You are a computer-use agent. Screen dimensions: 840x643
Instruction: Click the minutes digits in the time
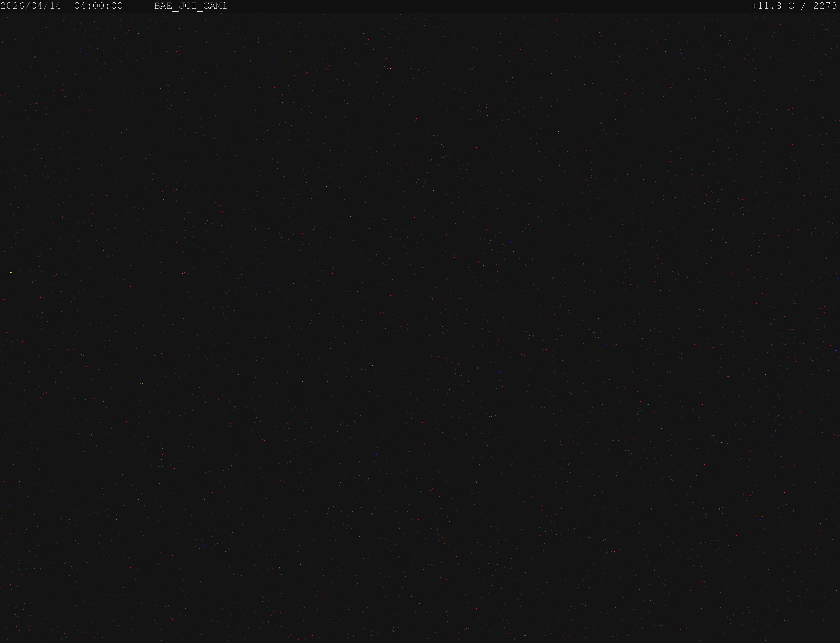click(98, 6)
